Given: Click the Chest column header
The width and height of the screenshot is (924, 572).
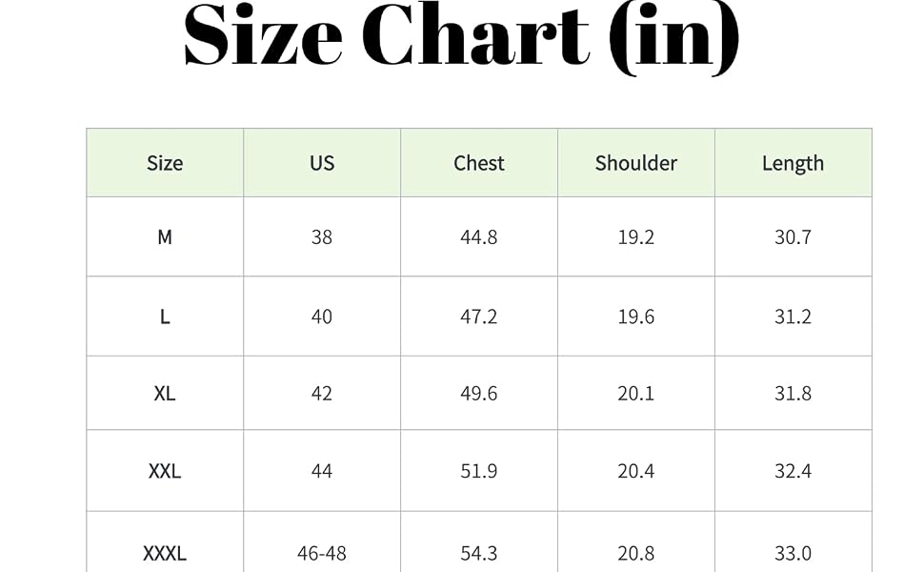Looking at the screenshot, I should pos(479,163).
